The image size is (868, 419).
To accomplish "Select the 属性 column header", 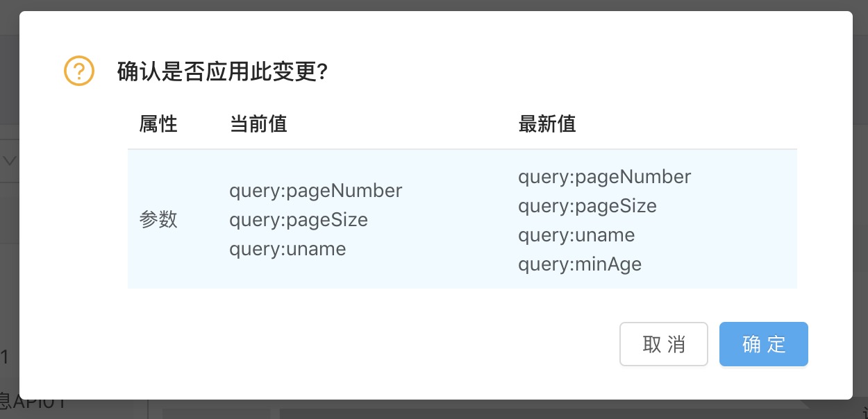I will click(158, 124).
